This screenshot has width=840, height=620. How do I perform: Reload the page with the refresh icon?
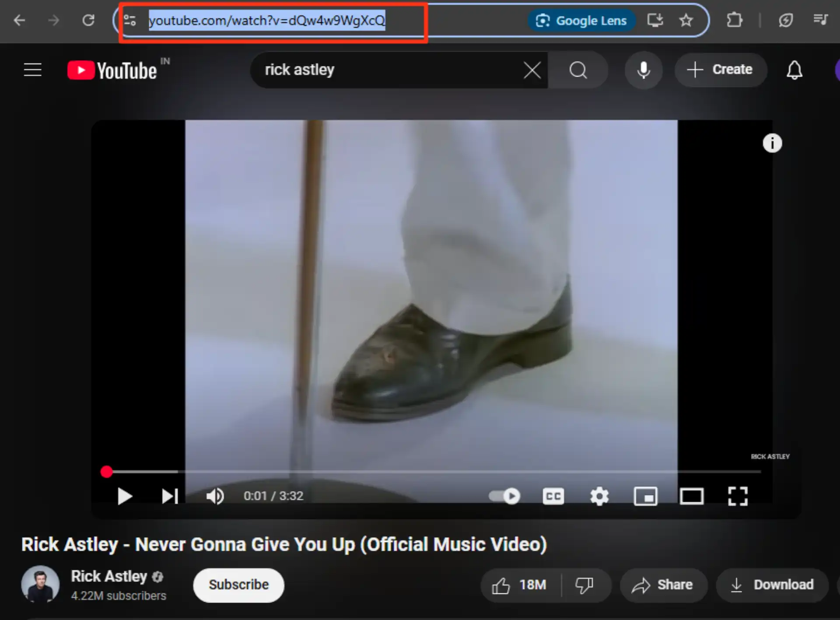(88, 20)
